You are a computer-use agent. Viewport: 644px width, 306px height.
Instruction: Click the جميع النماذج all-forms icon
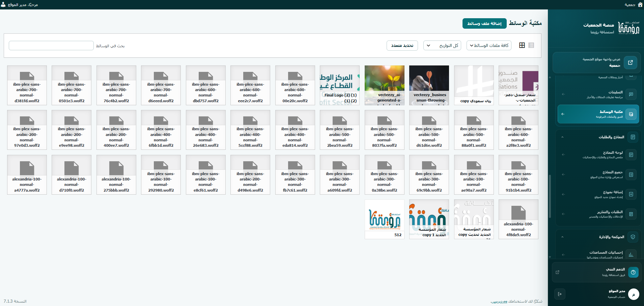pos(631,174)
